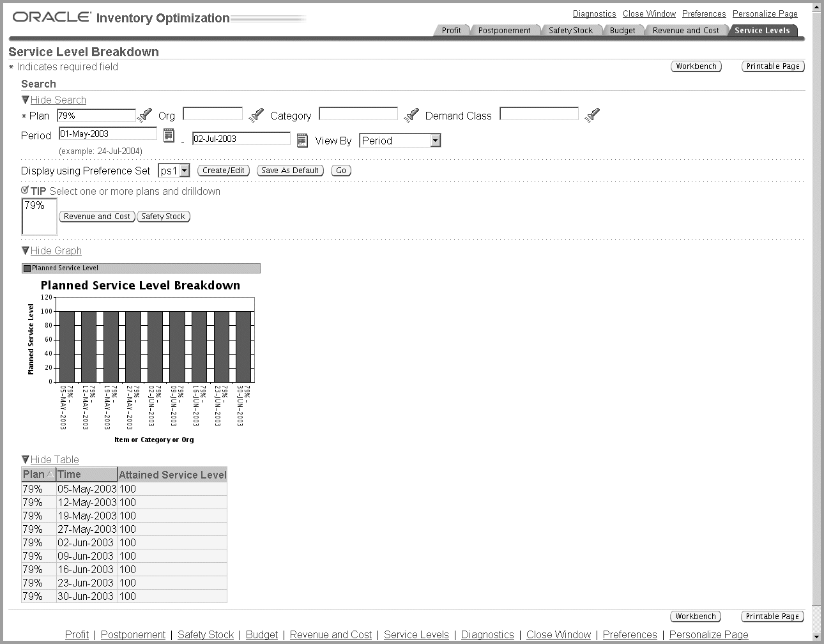This screenshot has height=644, width=824.
Task: Click the top Workbench button
Action: [x=696, y=66]
